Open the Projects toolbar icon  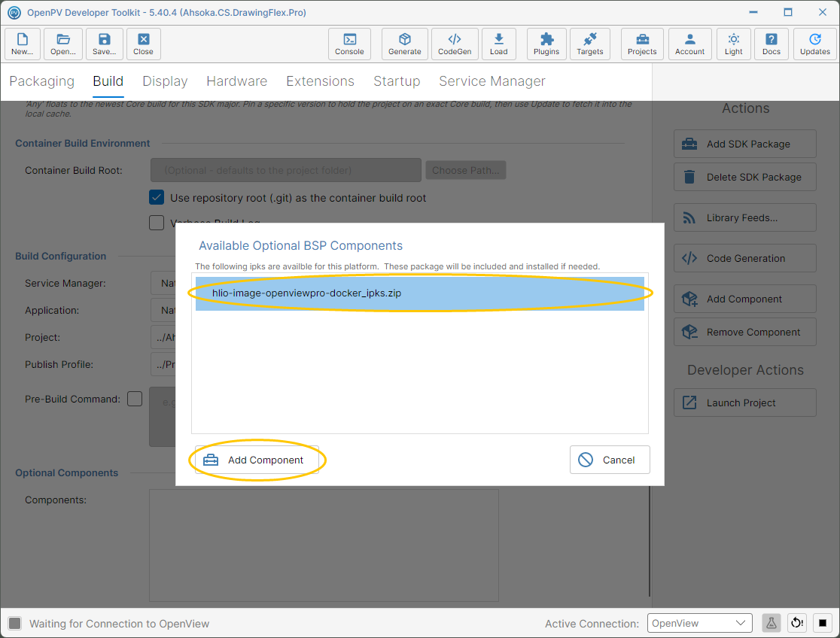pyautogui.click(x=642, y=44)
